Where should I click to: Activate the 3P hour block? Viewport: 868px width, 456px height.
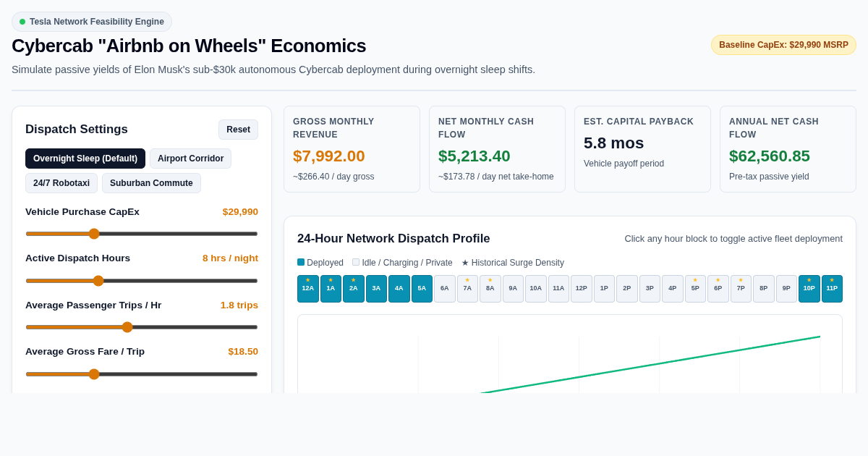pos(650,289)
